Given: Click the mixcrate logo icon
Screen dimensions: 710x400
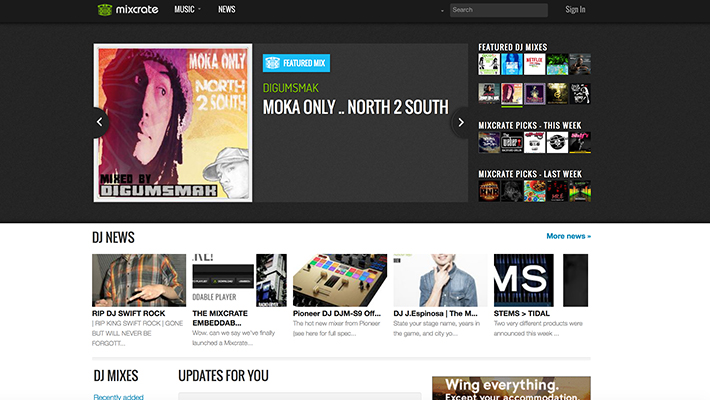Looking at the screenshot, I should 106,10.
